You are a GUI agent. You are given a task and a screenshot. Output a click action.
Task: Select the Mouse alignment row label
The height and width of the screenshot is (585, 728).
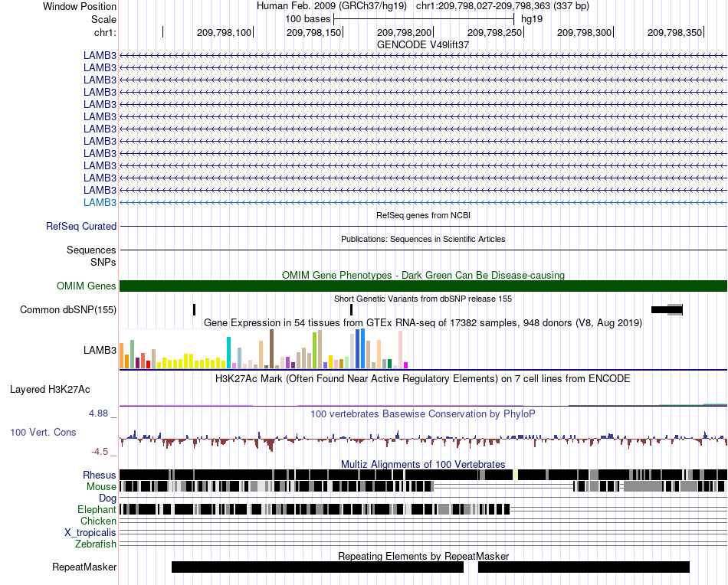coord(101,487)
